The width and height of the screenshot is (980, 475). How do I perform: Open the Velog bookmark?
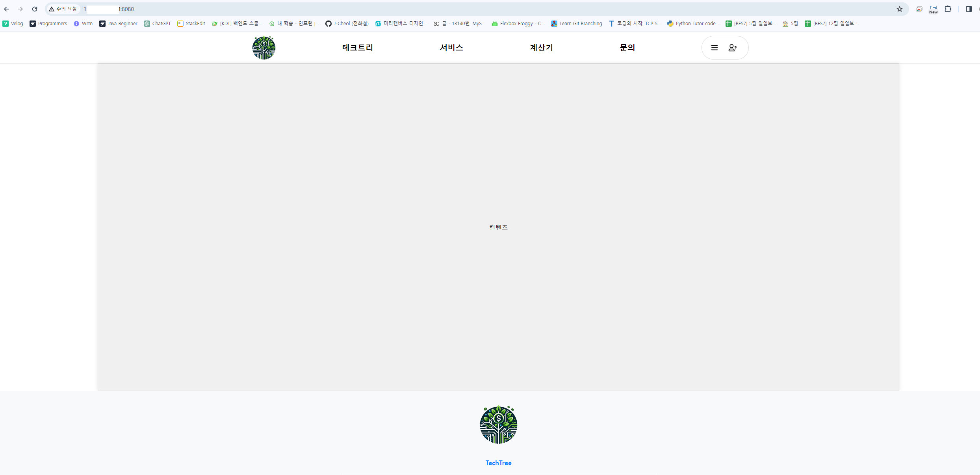[13, 24]
